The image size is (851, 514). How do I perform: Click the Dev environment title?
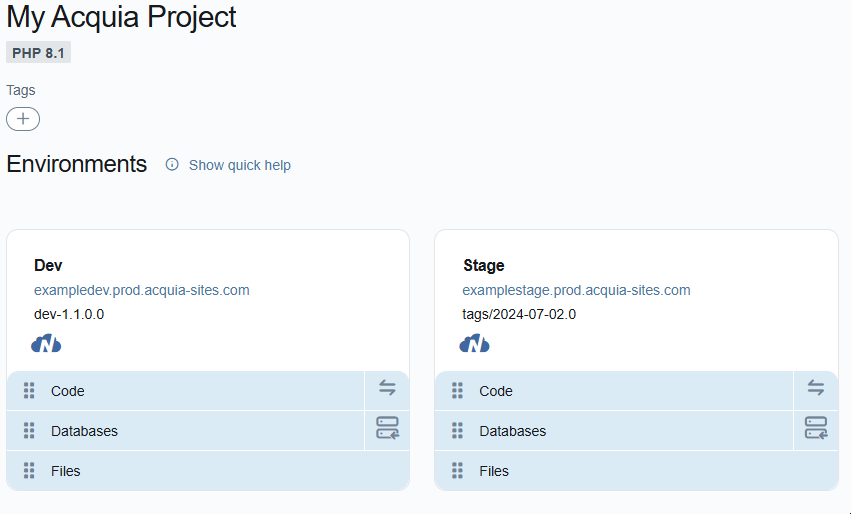coord(48,265)
